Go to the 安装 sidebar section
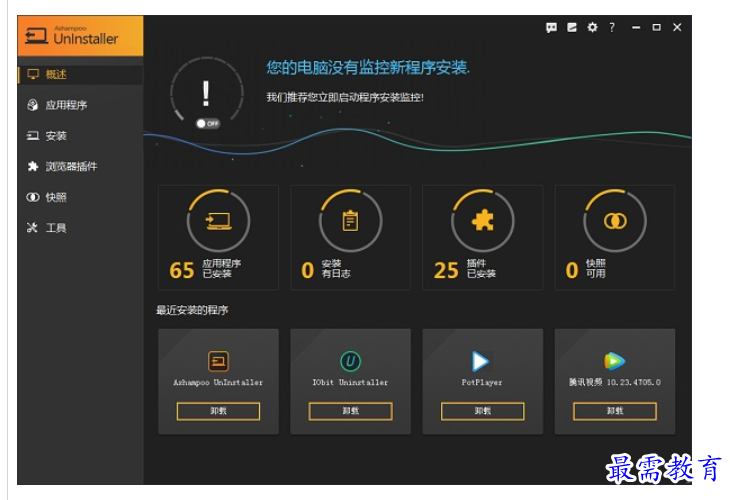 pyautogui.click(x=80, y=136)
